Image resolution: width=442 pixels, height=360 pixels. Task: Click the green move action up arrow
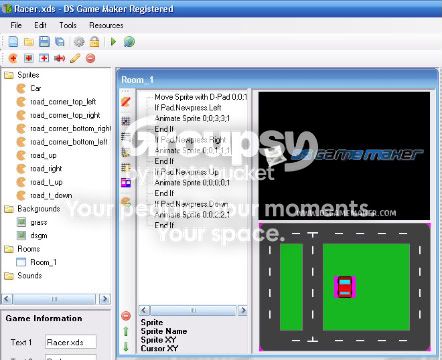pyautogui.click(x=126, y=332)
